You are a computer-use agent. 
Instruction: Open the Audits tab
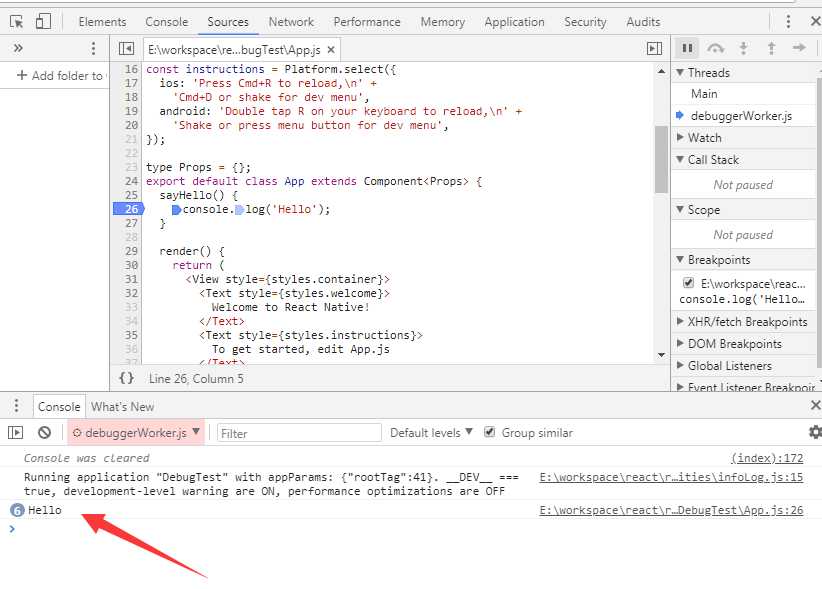pos(643,22)
